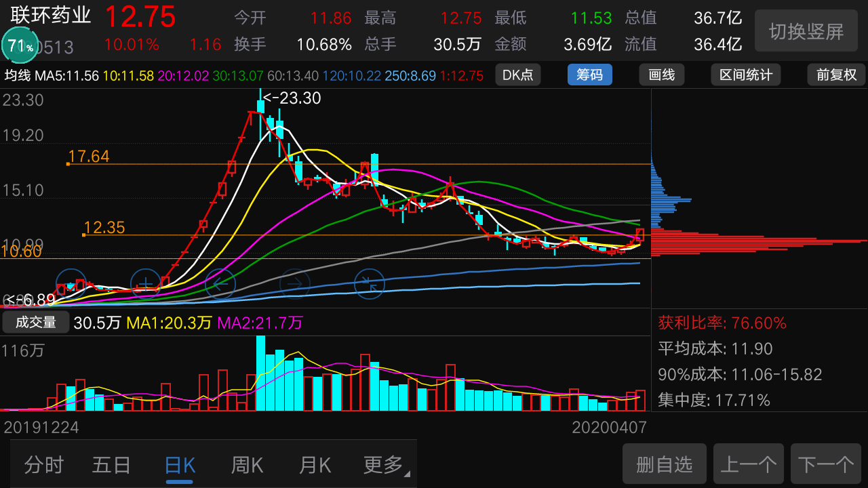
Task: Toggle the 筹码 chip distribution panel
Action: click(x=589, y=75)
